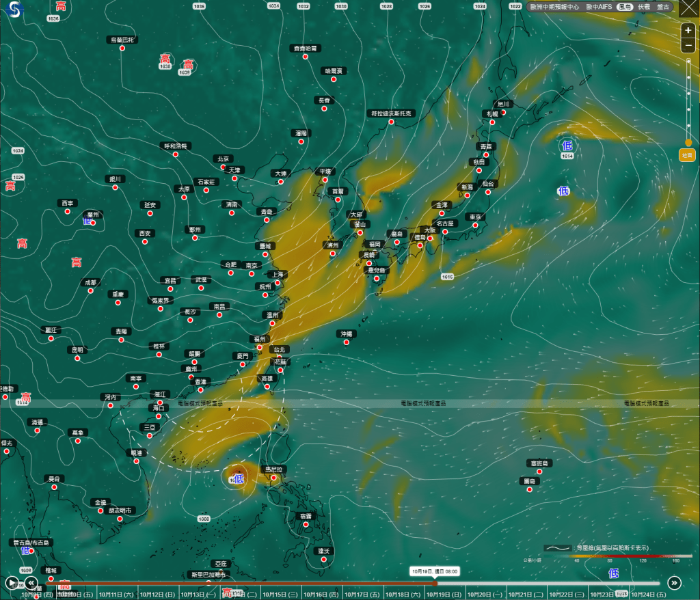The height and width of the screenshot is (600, 700).
Task: Step backward with the rewind button
Action: pos(31,583)
